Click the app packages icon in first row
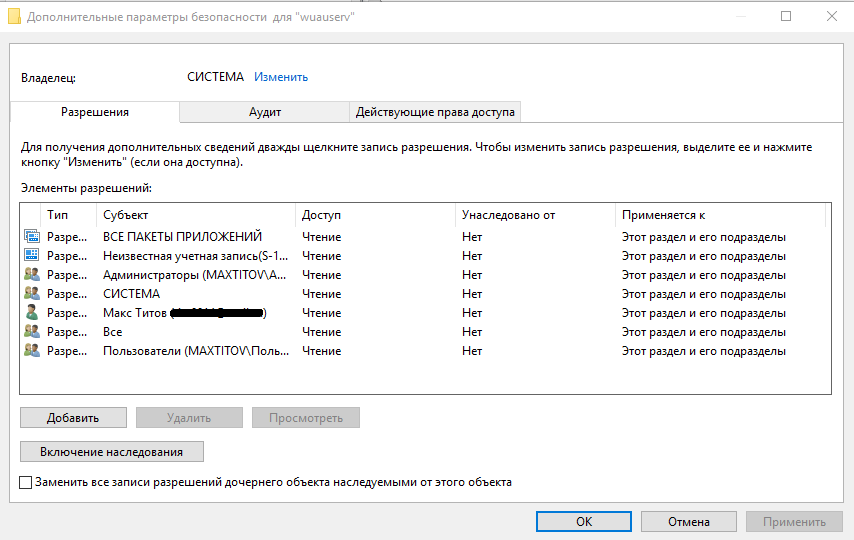Screen dimensions: 854x540 [32, 237]
